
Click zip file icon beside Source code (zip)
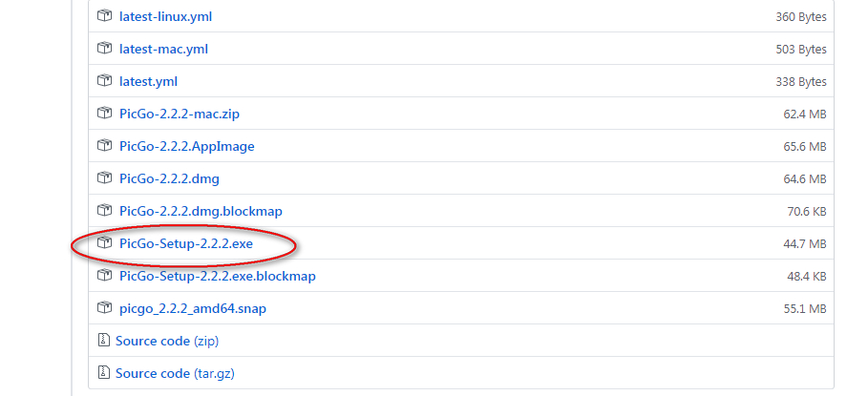[103, 341]
